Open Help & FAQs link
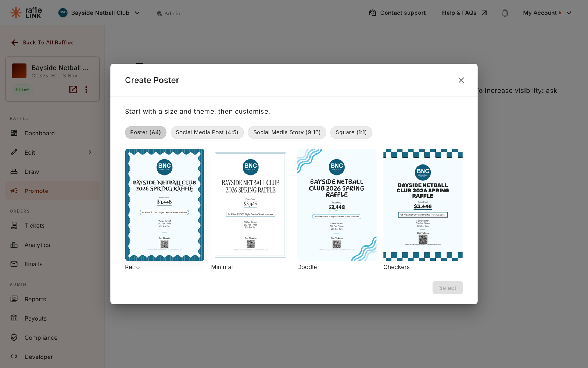This screenshot has width=588, height=368. (465, 13)
